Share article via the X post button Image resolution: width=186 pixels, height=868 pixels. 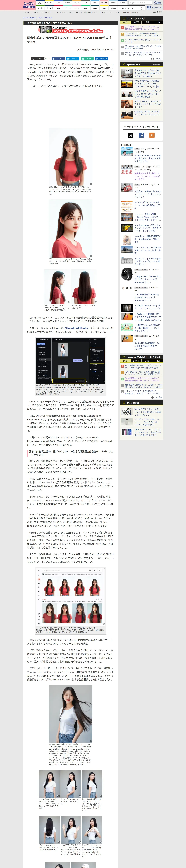37,59
